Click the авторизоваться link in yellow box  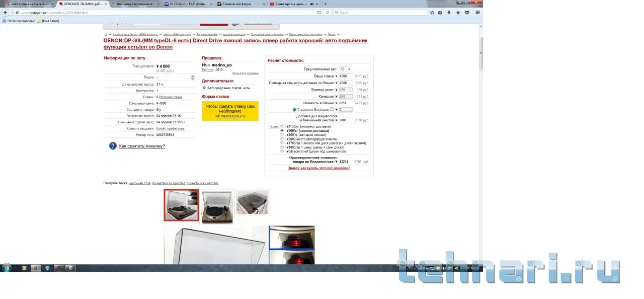(x=230, y=116)
